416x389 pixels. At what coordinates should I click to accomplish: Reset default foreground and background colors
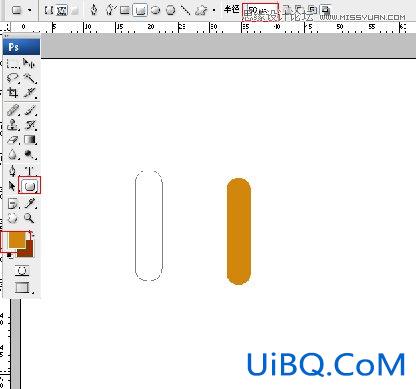(10, 256)
